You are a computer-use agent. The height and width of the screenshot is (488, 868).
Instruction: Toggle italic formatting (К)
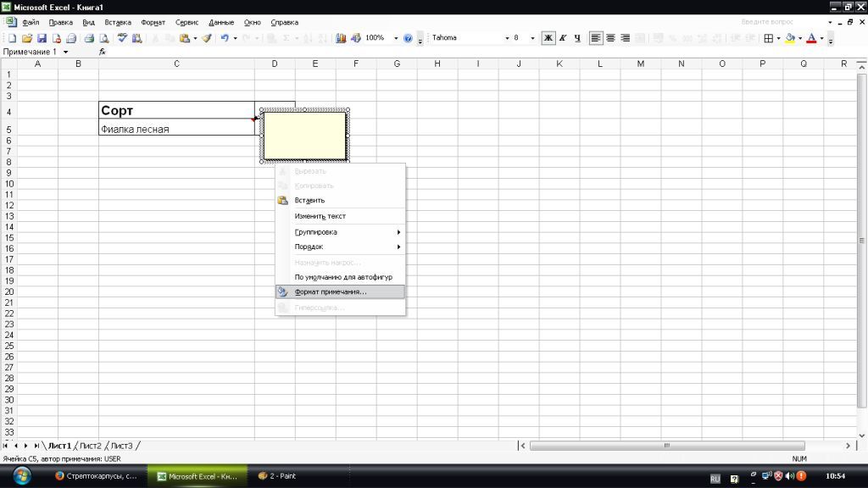click(563, 38)
